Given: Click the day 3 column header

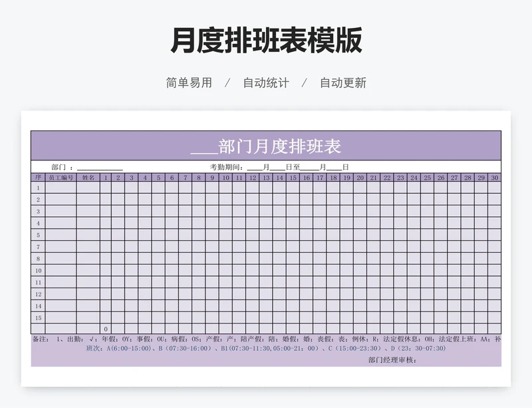Looking at the screenshot, I should pos(132,177).
